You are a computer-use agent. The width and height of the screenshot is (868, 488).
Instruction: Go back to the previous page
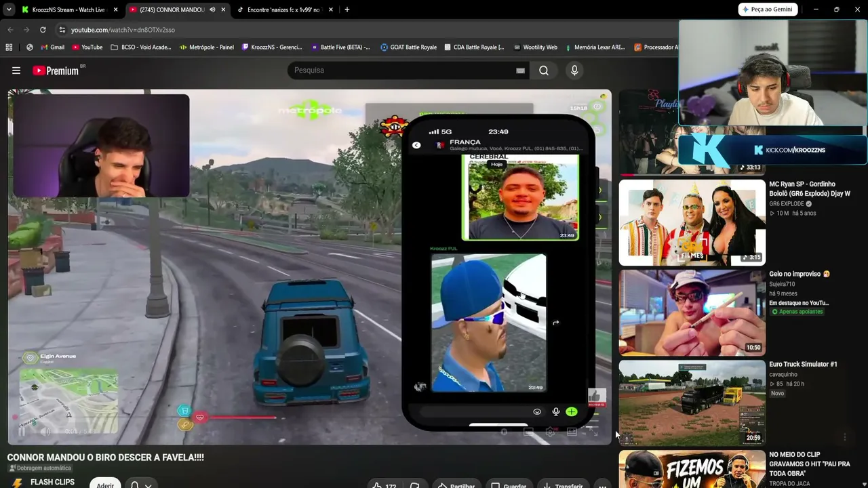point(10,30)
